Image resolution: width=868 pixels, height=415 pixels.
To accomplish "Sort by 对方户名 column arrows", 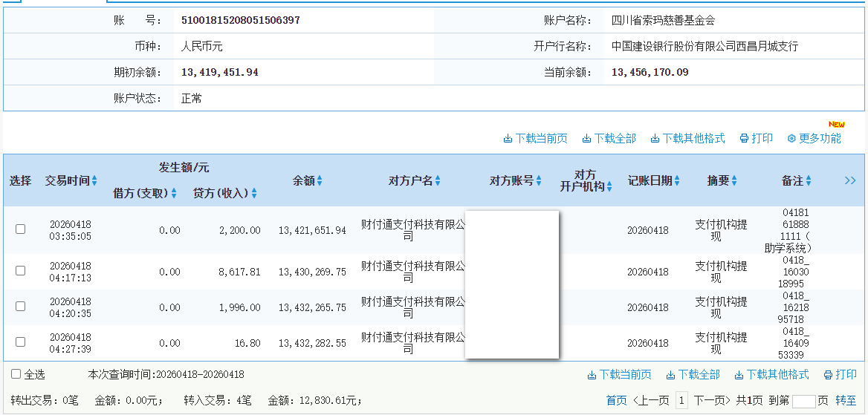I will click(x=438, y=180).
